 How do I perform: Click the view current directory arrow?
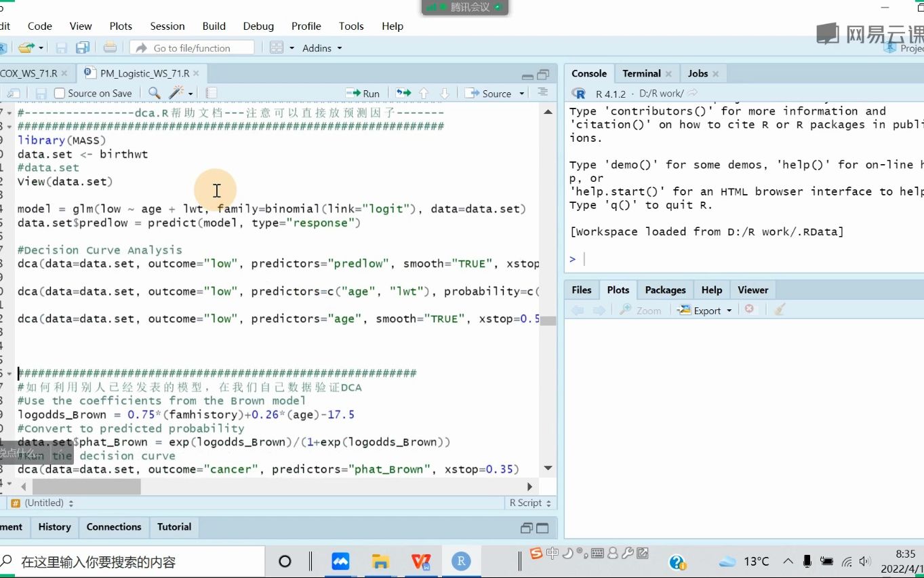pos(693,94)
